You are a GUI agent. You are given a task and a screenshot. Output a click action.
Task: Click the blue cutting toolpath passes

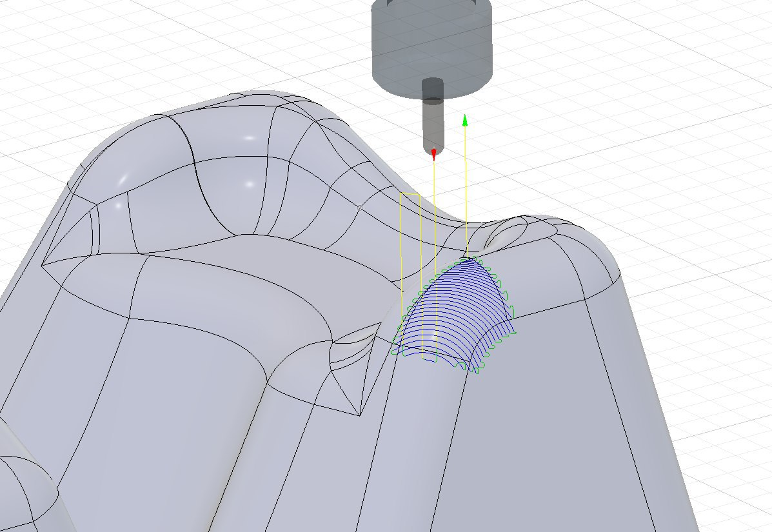(455, 315)
